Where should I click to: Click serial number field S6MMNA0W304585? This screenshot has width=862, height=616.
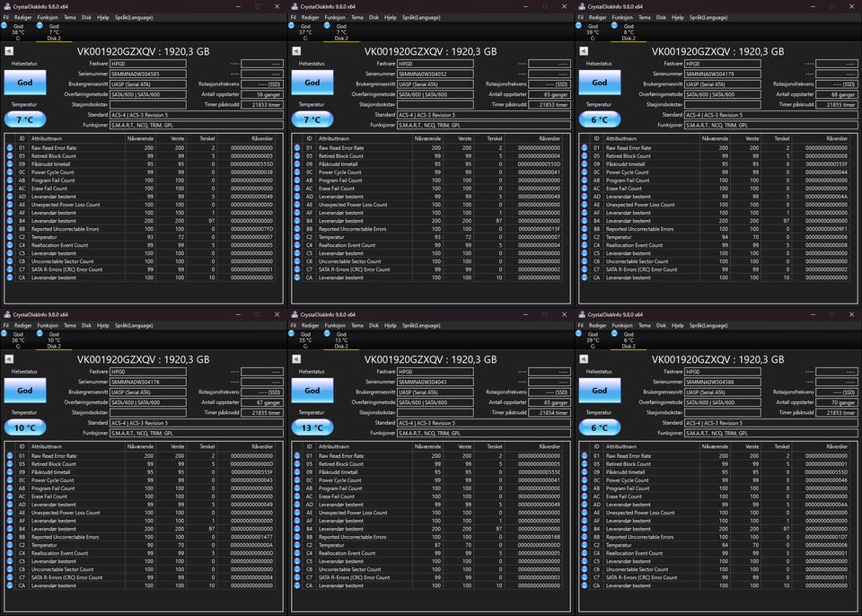click(148, 74)
